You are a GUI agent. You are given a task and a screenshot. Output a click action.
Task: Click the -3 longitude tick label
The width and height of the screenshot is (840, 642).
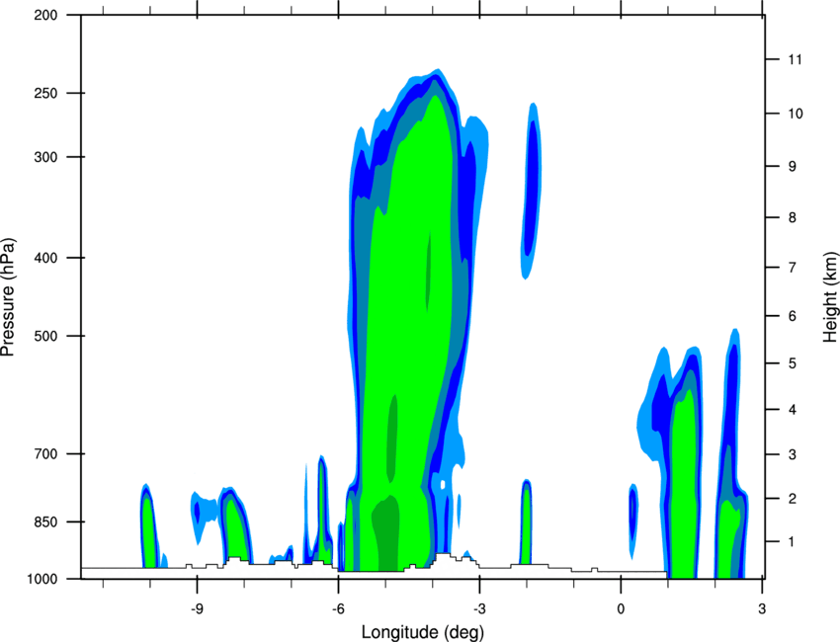coord(479,608)
